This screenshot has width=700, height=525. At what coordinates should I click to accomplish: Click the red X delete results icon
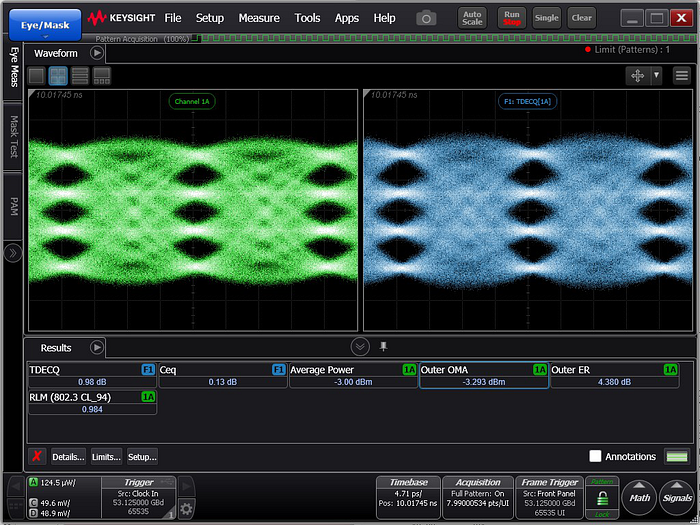[37, 457]
